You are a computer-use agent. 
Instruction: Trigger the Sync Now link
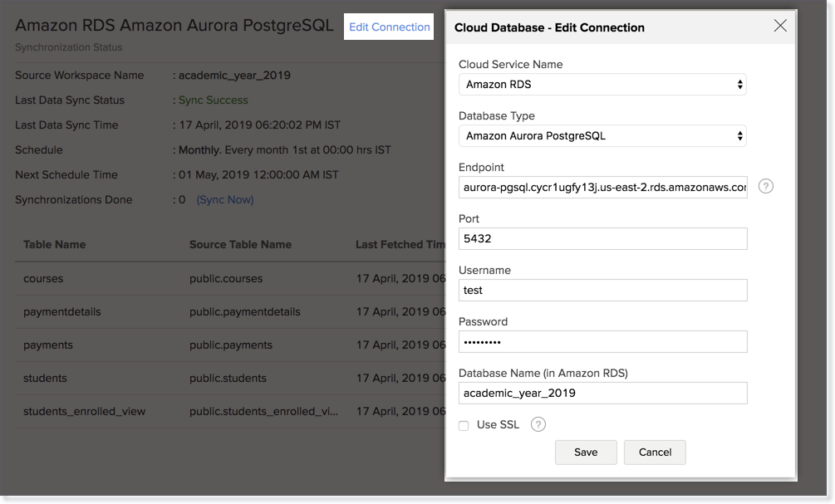point(225,200)
